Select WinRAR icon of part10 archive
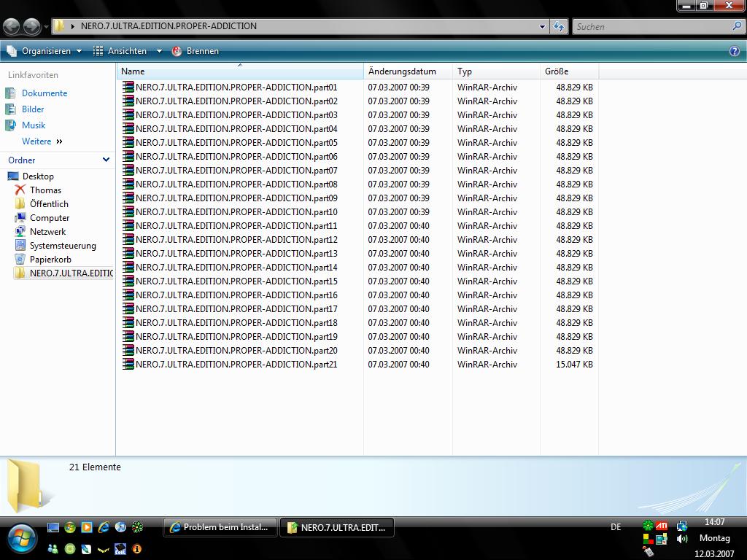Screen dimensions: 747x560 [128, 212]
